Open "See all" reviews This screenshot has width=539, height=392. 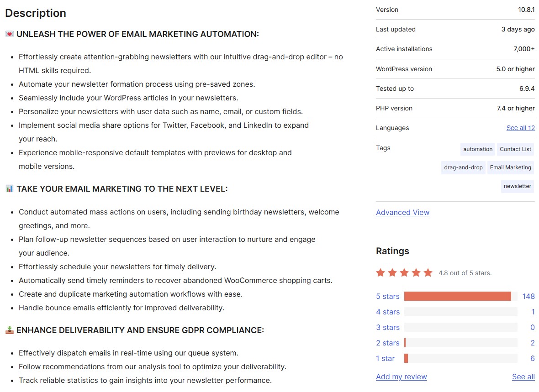pos(523,376)
